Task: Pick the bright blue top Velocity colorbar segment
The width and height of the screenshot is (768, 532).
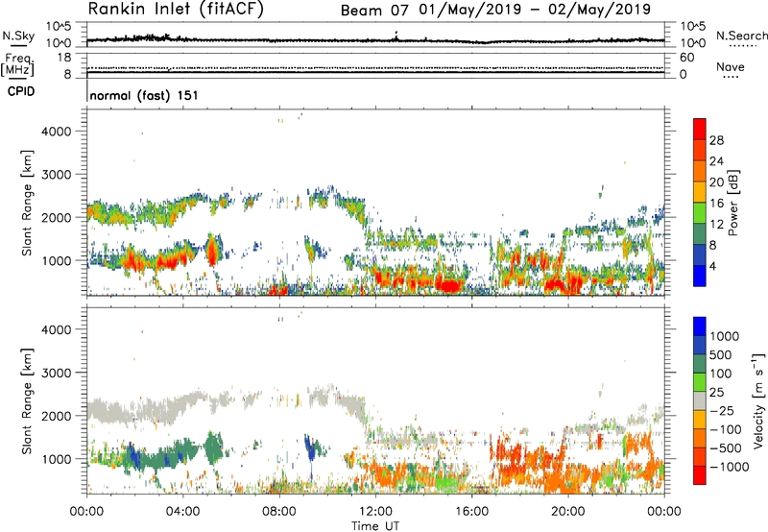Action: [x=700, y=326]
